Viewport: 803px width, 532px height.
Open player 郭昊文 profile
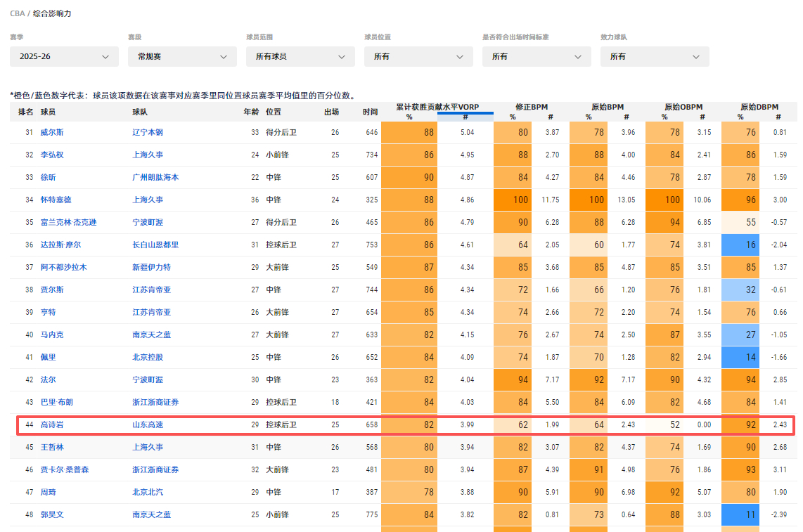[x=52, y=515]
